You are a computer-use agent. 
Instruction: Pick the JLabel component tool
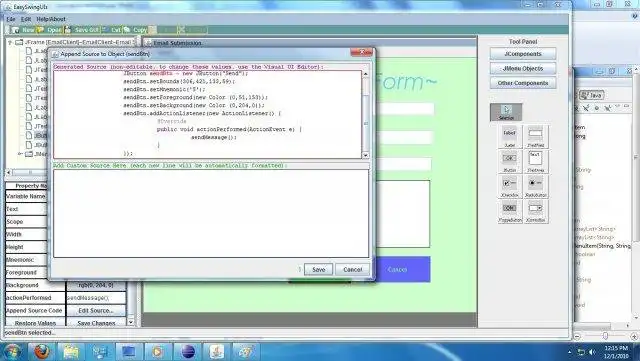pos(509,137)
